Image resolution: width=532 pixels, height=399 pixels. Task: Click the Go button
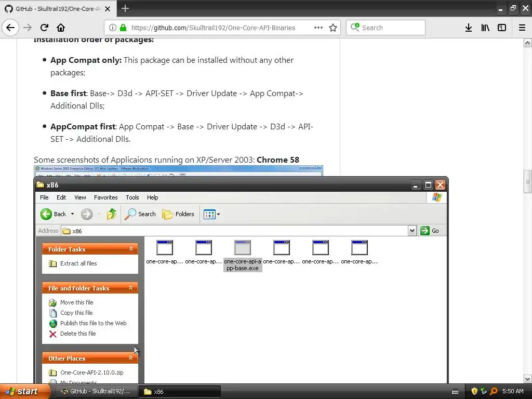(430, 231)
